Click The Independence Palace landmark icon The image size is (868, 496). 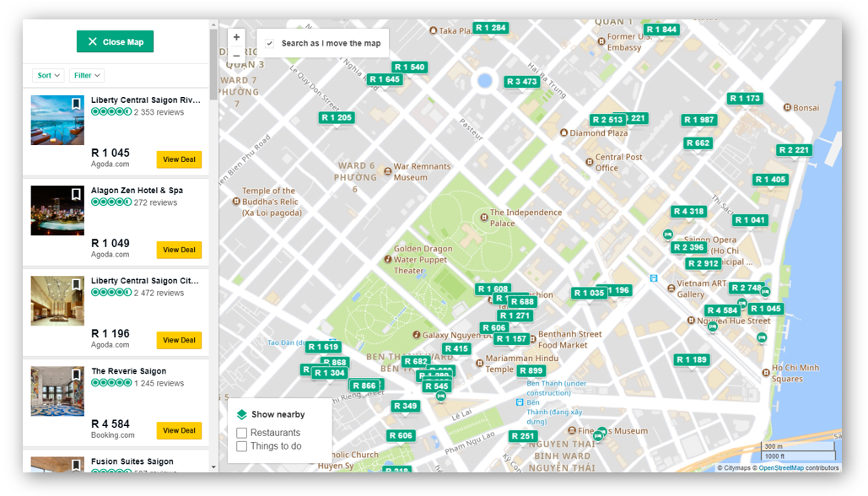(484, 217)
